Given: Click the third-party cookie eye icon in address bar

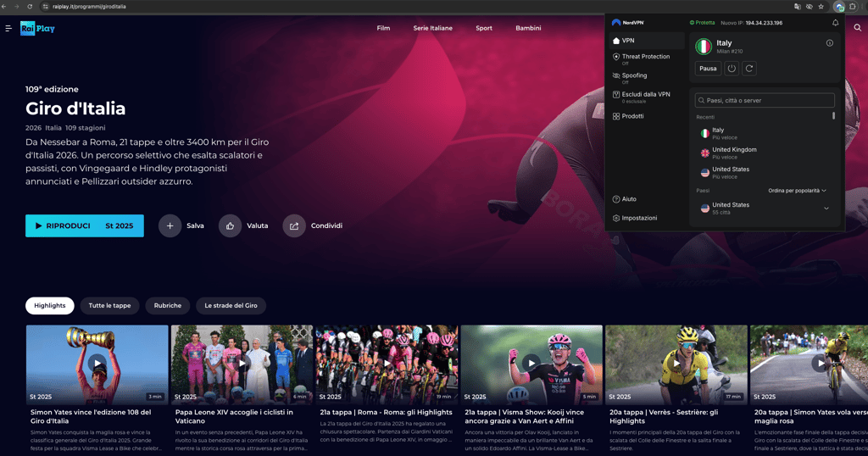Looking at the screenshot, I should 810,7.
